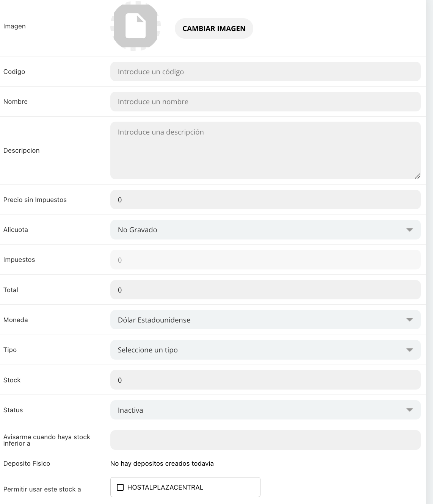433x504 pixels.
Task: Click into the Nombre text field
Action: 265,102
